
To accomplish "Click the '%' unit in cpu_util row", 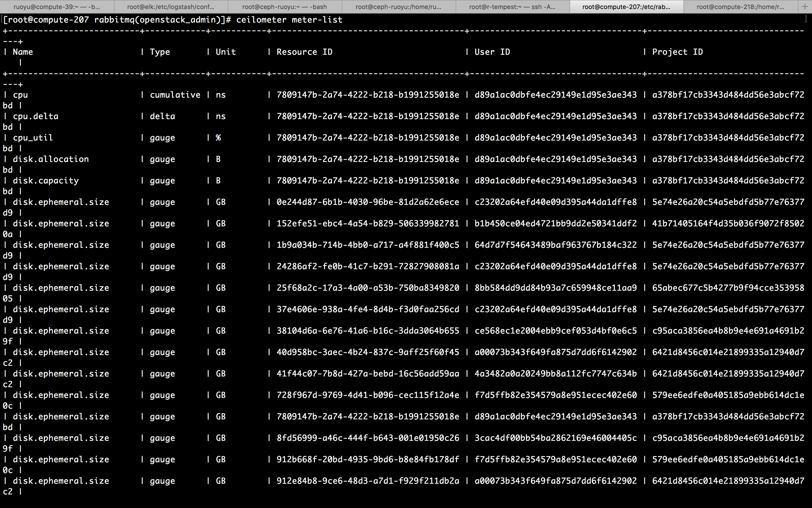I will pos(219,138).
